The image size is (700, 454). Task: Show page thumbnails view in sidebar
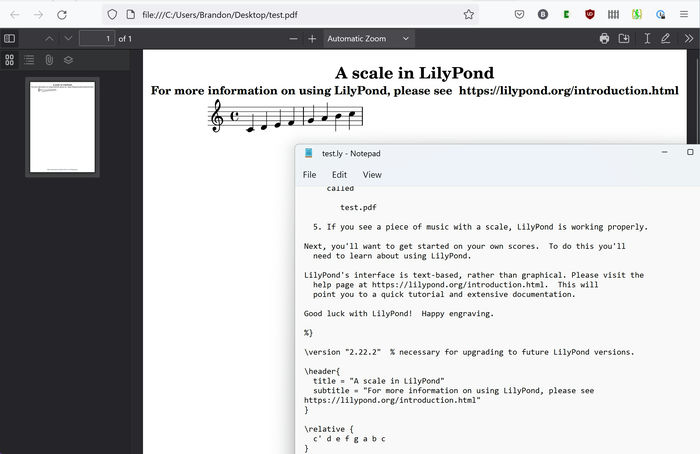point(10,60)
